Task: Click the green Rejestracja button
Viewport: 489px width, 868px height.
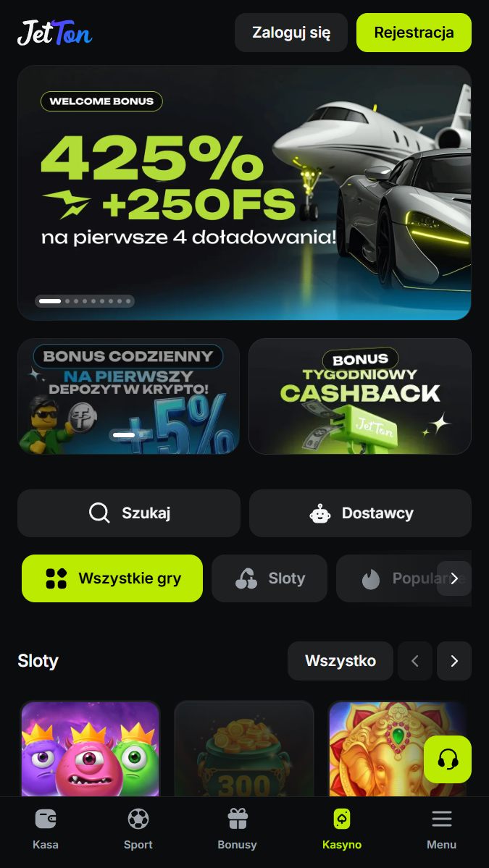Action: [x=414, y=33]
